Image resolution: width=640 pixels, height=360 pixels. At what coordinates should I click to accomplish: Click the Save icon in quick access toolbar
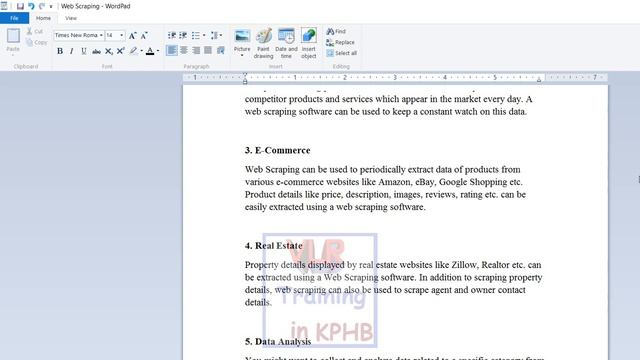click(20, 6)
